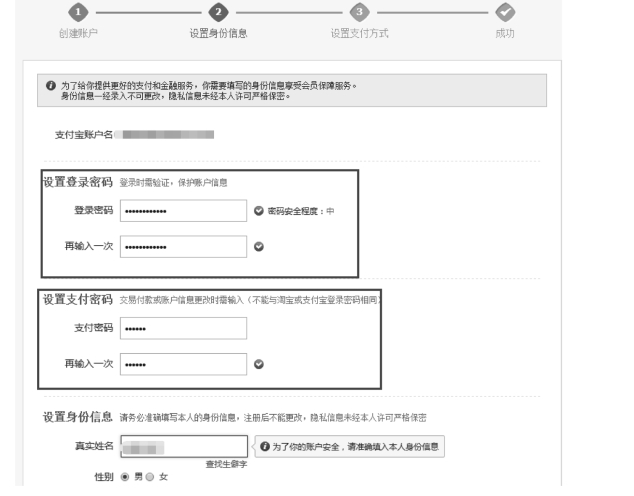Screen dimensions: 634x496
Task: Select the 女 gender radio button
Action: point(150,477)
